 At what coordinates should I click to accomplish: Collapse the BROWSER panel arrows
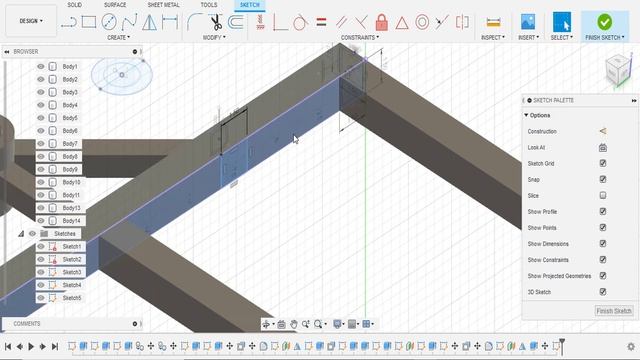tap(7, 52)
